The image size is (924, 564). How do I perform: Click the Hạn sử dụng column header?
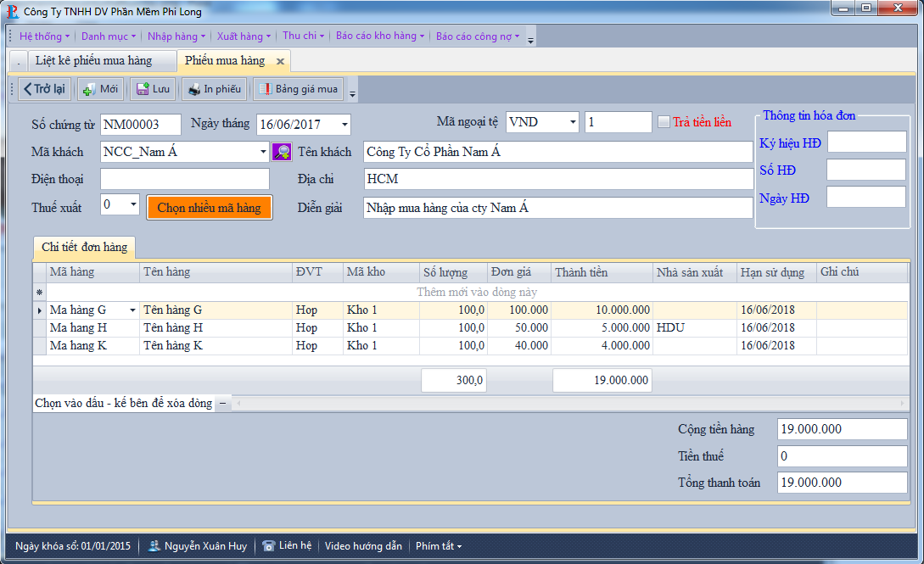(776, 272)
